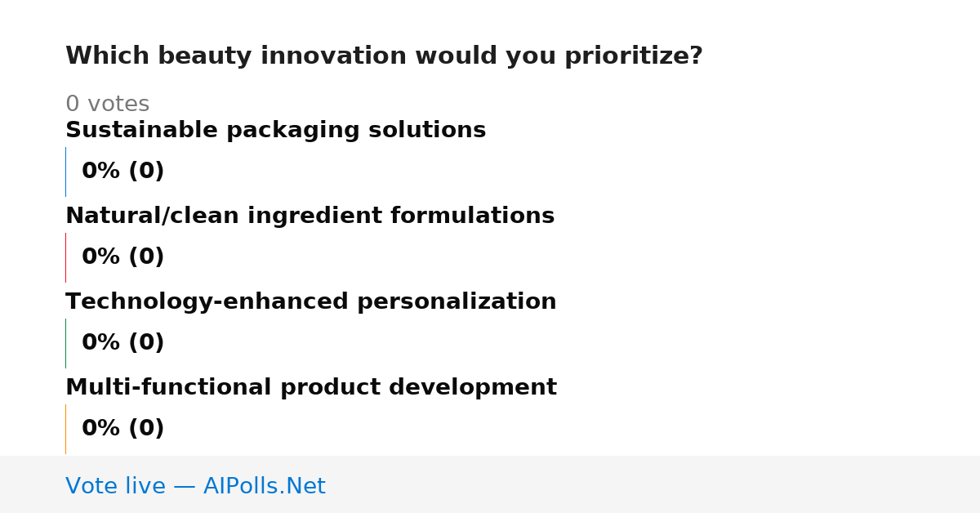This screenshot has height=513, width=980.
Task: Click 0% (0) result for Technology-enhanced personalization
Action: [x=122, y=343]
